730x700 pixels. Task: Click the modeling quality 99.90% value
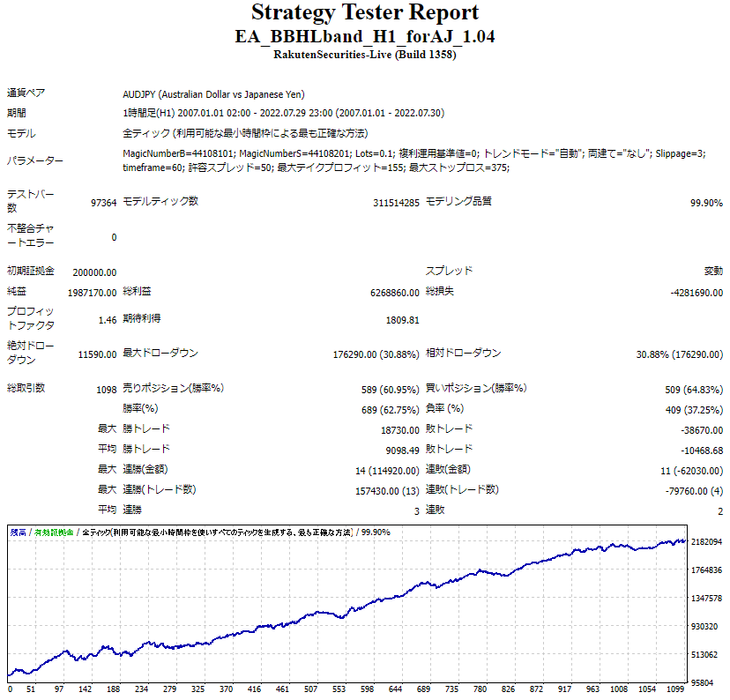click(706, 203)
